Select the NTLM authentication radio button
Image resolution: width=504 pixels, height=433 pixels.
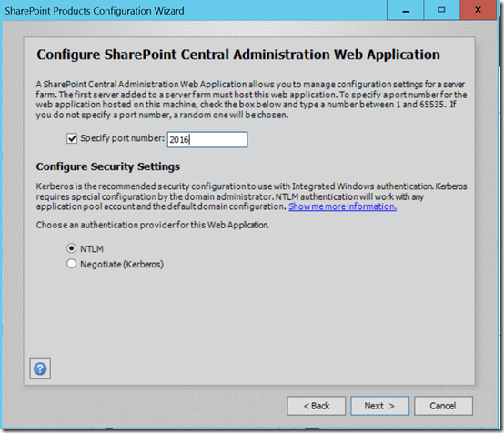[71, 248]
